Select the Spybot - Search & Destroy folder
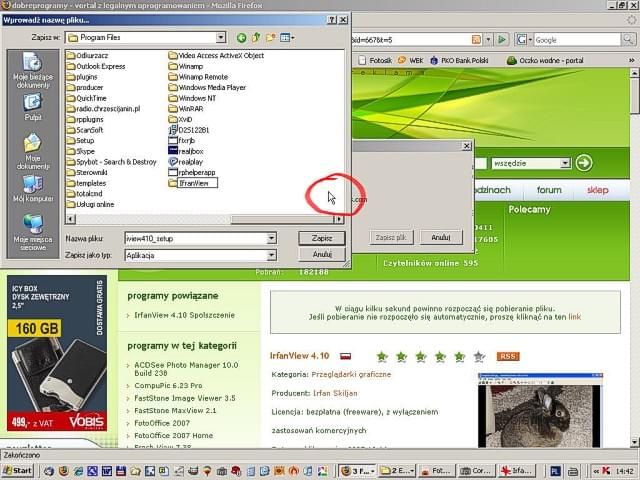The height and width of the screenshot is (480, 640). click(111, 162)
